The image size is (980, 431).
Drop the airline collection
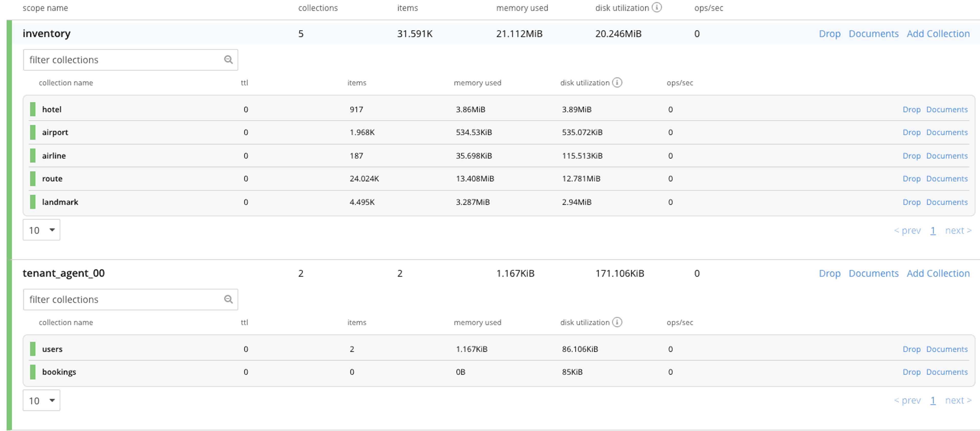click(912, 156)
